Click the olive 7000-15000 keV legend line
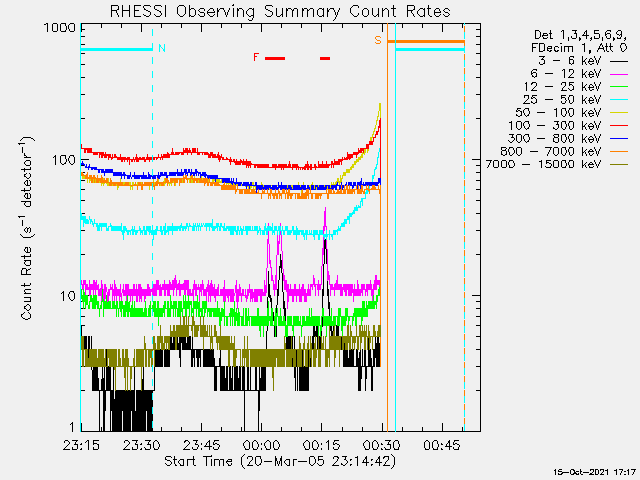 619,165
